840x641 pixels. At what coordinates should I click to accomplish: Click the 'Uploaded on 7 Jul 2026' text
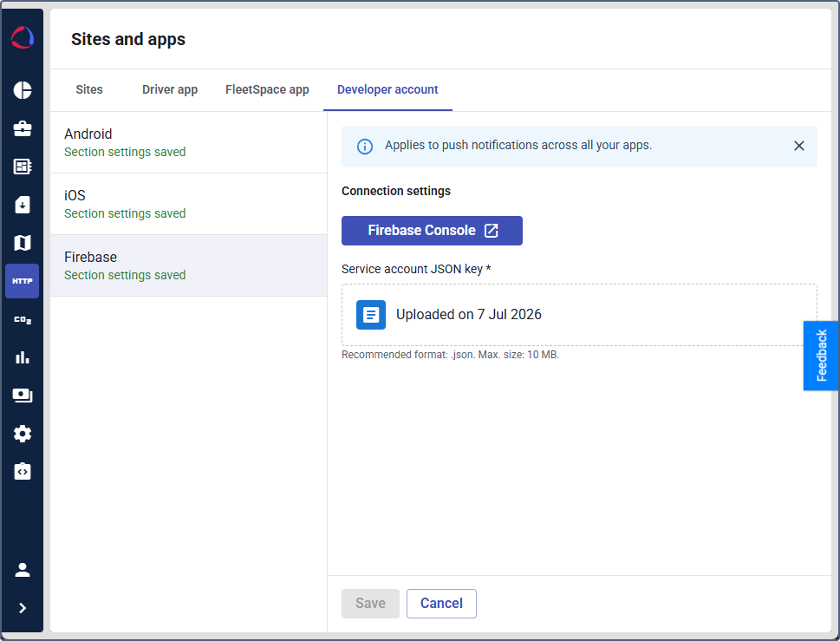tap(469, 314)
